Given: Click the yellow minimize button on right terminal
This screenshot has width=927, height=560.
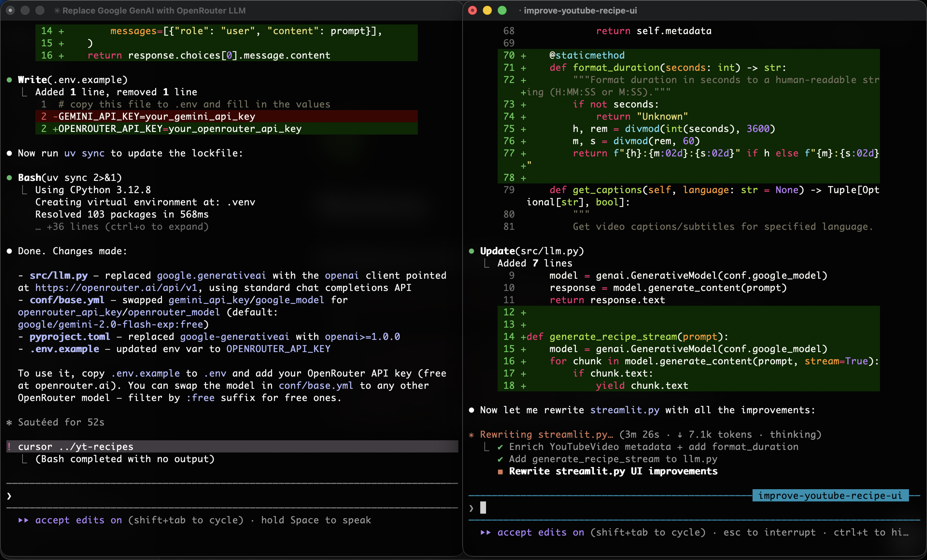Looking at the screenshot, I should tap(487, 11).
